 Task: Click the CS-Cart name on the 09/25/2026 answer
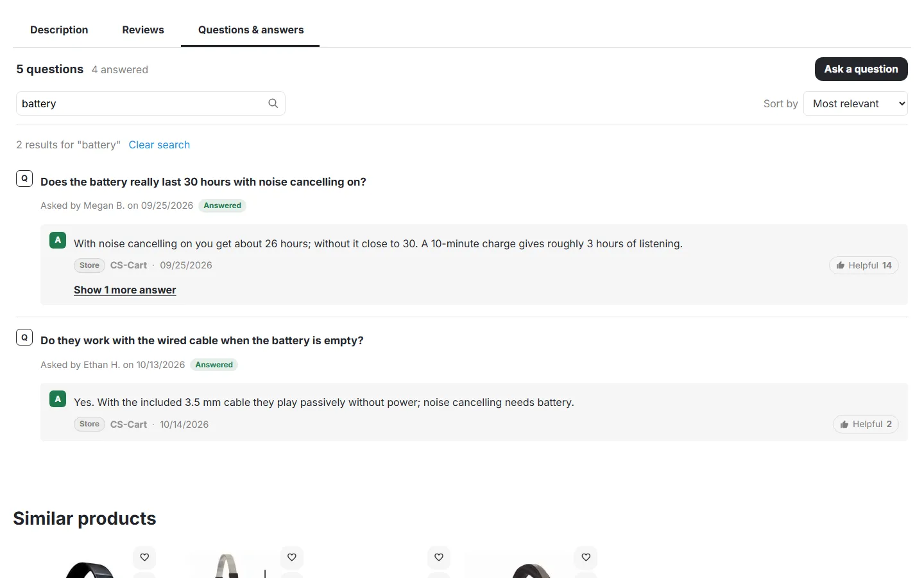click(x=128, y=265)
